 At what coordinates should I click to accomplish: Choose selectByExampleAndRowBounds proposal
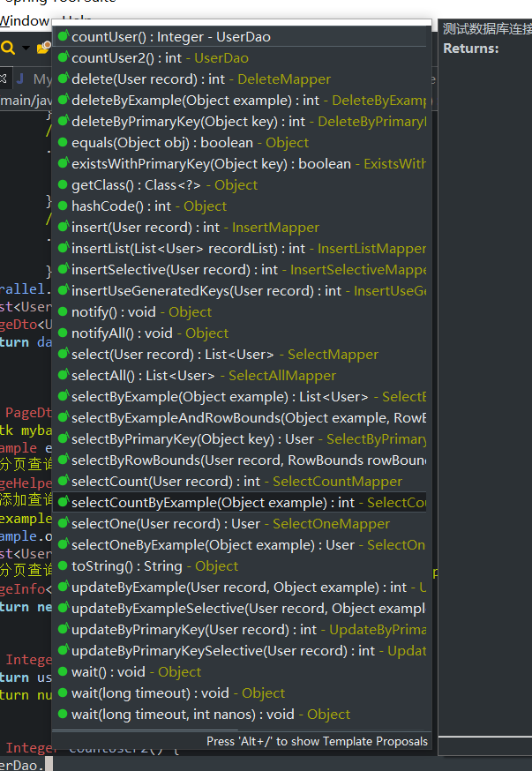tap(239, 417)
